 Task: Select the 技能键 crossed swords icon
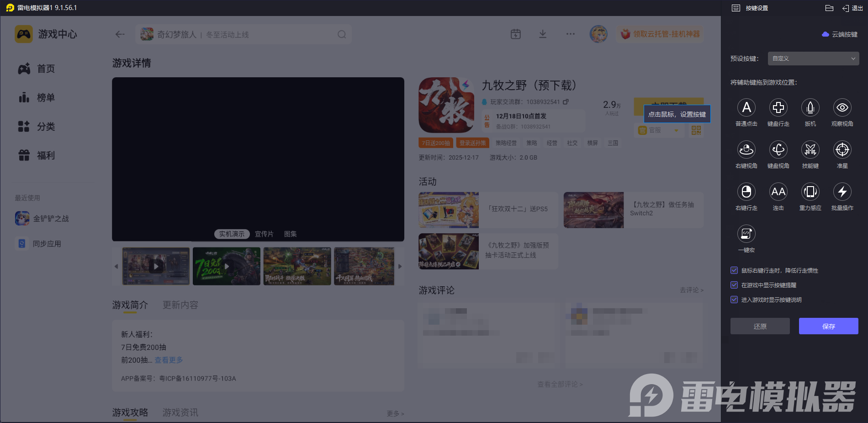pyautogui.click(x=810, y=150)
